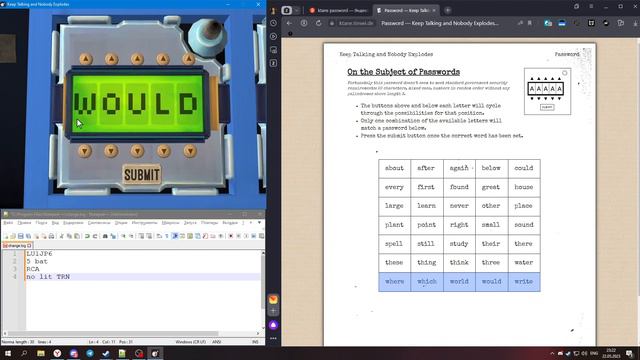Click the down arrow below letter D
Viewport: 640px width, 360px height.
[x=190, y=151]
